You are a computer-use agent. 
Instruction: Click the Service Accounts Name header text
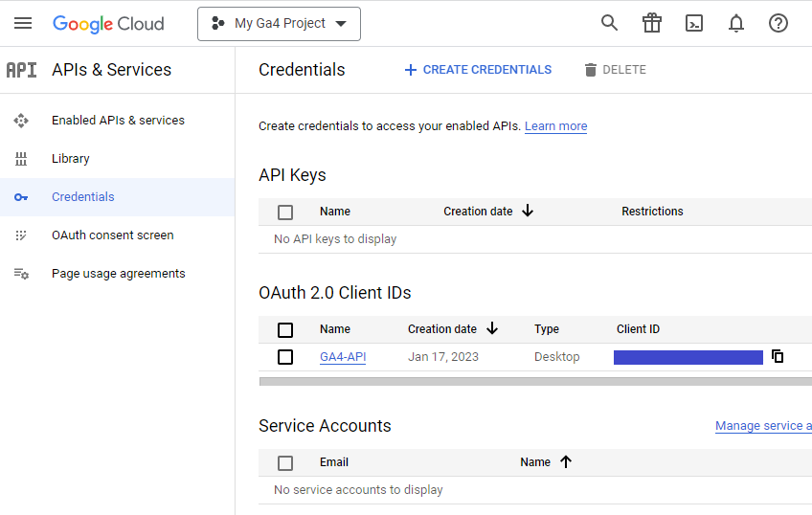[535, 462]
